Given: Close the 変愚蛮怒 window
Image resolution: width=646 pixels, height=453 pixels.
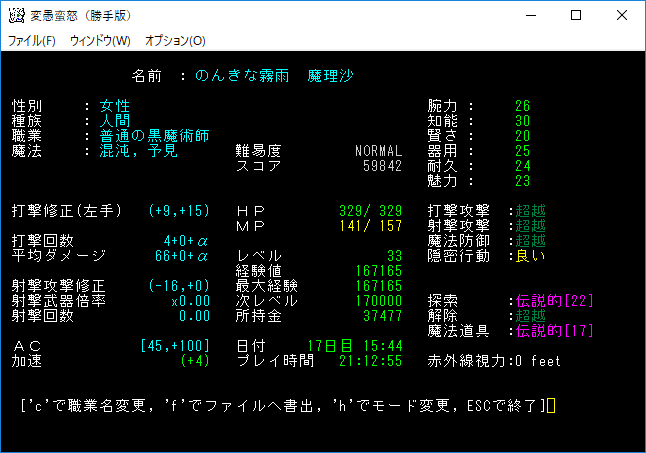Looking at the screenshot, I should 622,16.
